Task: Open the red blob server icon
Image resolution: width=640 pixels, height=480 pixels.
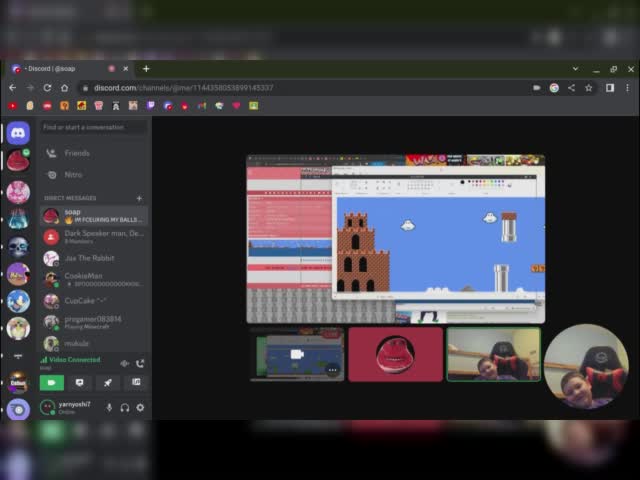Action: point(18,160)
